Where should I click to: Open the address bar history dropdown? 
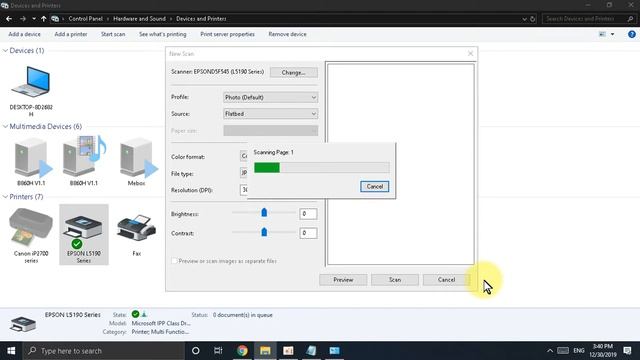tap(524, 19)
